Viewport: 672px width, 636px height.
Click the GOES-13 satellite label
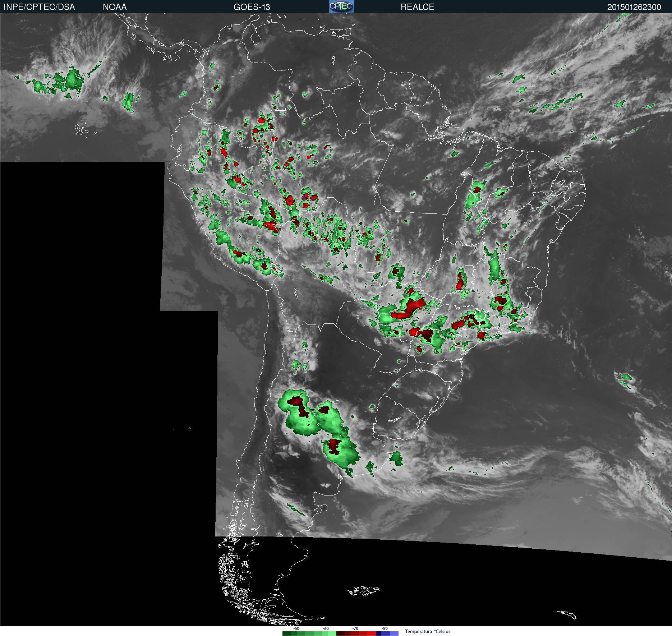(x=252, y=7)
